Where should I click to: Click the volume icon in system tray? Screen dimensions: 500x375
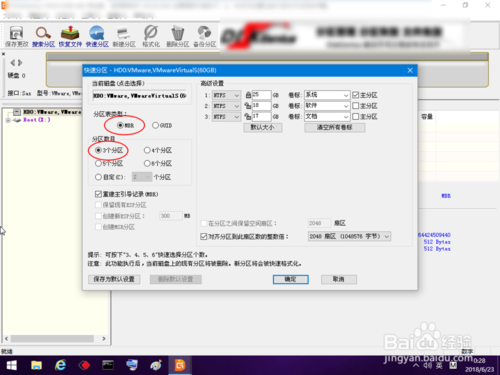coord(428,366)
